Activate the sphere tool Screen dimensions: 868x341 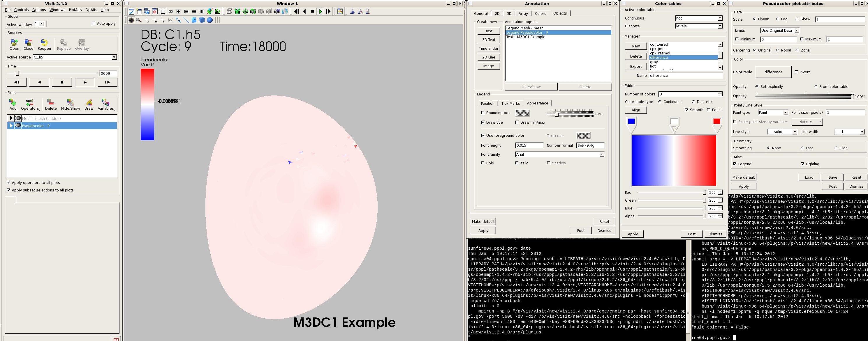(x=209, y=20)
